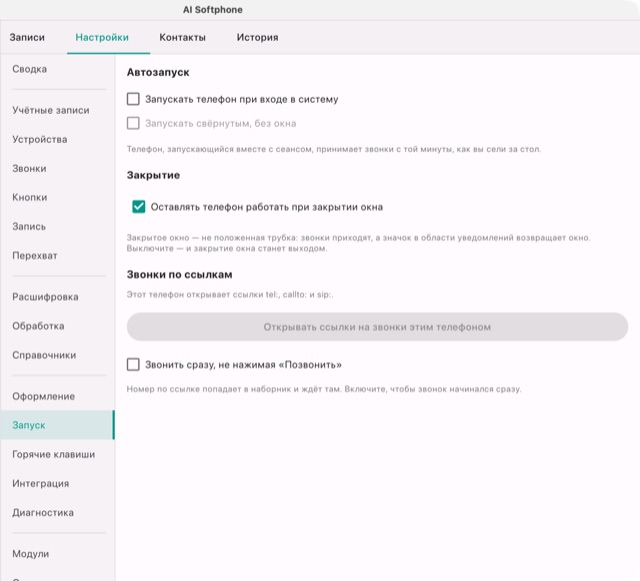Screen dimensions: 640x581
Task: Click the Закрытие section heading
Action: [153, 175]
